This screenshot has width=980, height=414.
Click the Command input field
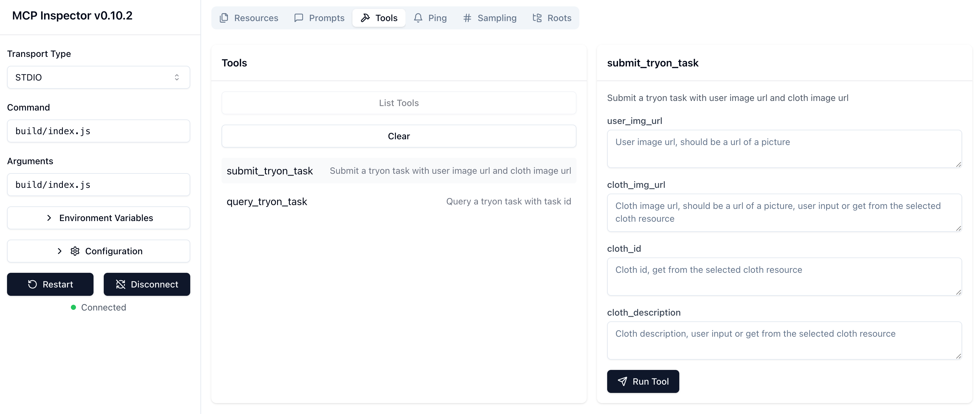99,131
